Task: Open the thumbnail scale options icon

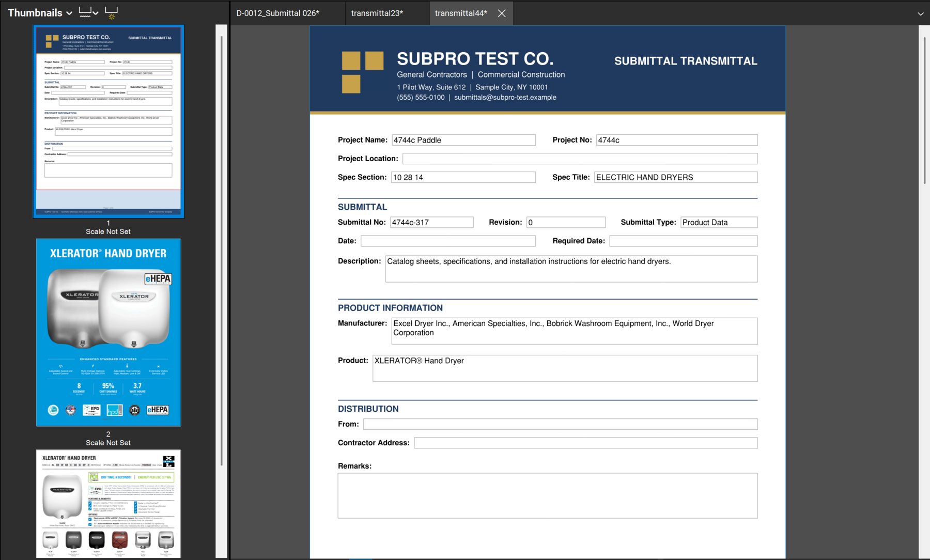Action: pos(88,12)
